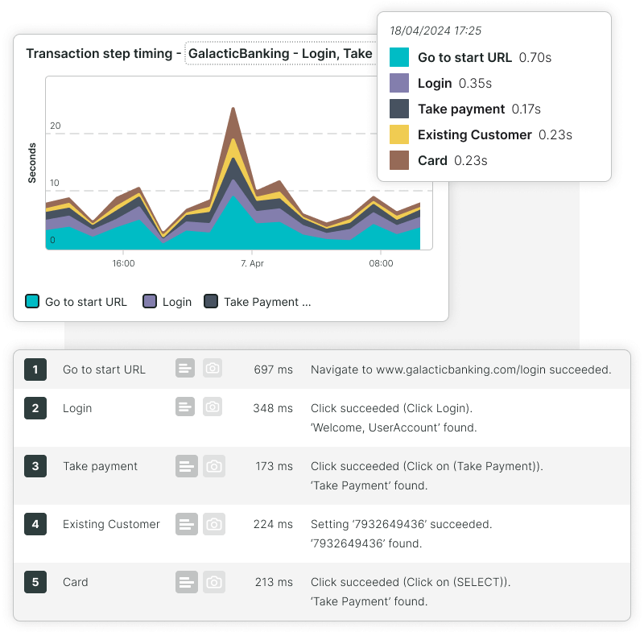
Task: View the screenshot for the Card step
Action: pos(213,582)
